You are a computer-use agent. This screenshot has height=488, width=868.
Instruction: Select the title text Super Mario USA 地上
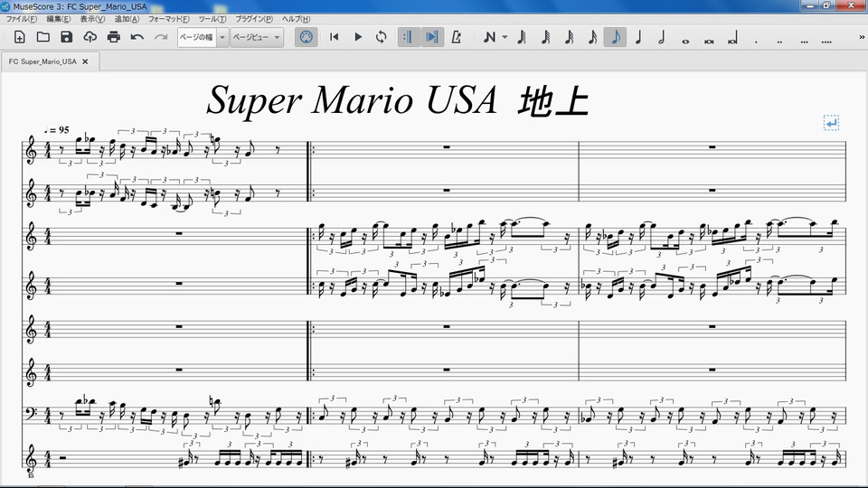point(397,100)
